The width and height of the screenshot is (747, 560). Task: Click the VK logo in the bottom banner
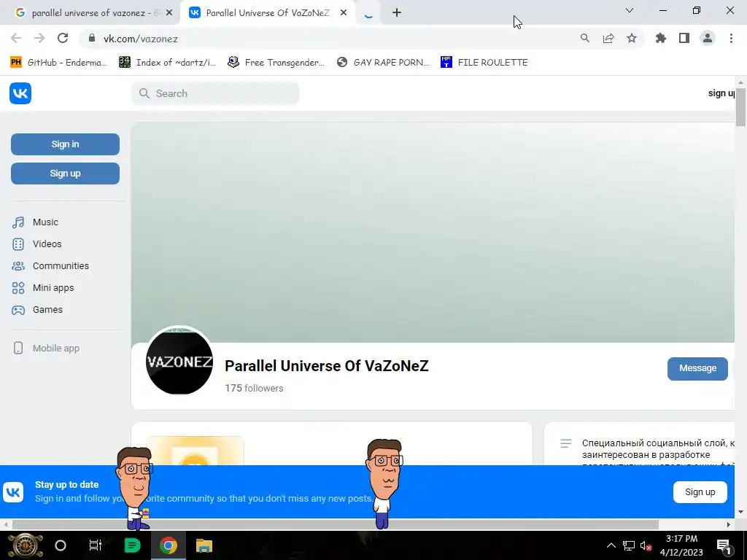click(x=13, y=492)
